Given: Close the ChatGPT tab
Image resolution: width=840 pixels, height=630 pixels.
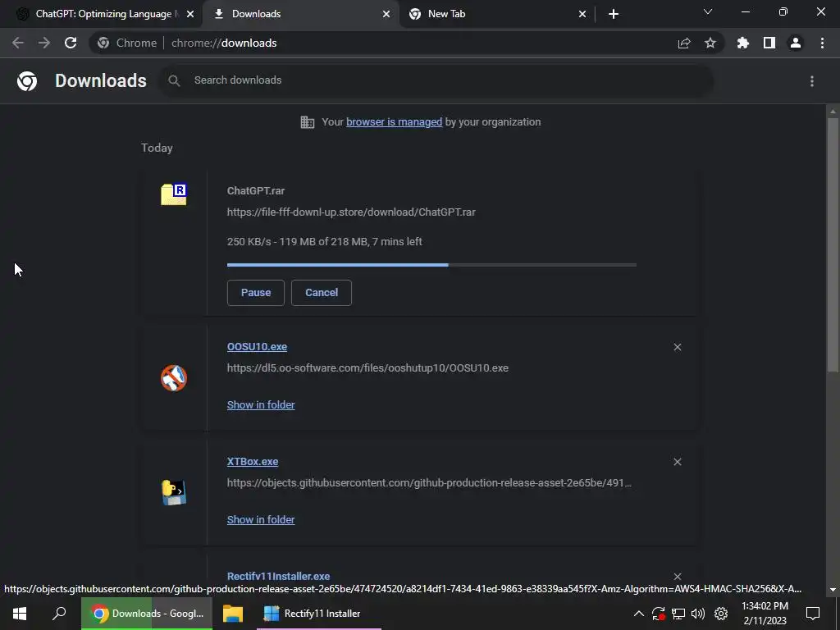Looking at the screenshot, I should [x=190, y=14].
